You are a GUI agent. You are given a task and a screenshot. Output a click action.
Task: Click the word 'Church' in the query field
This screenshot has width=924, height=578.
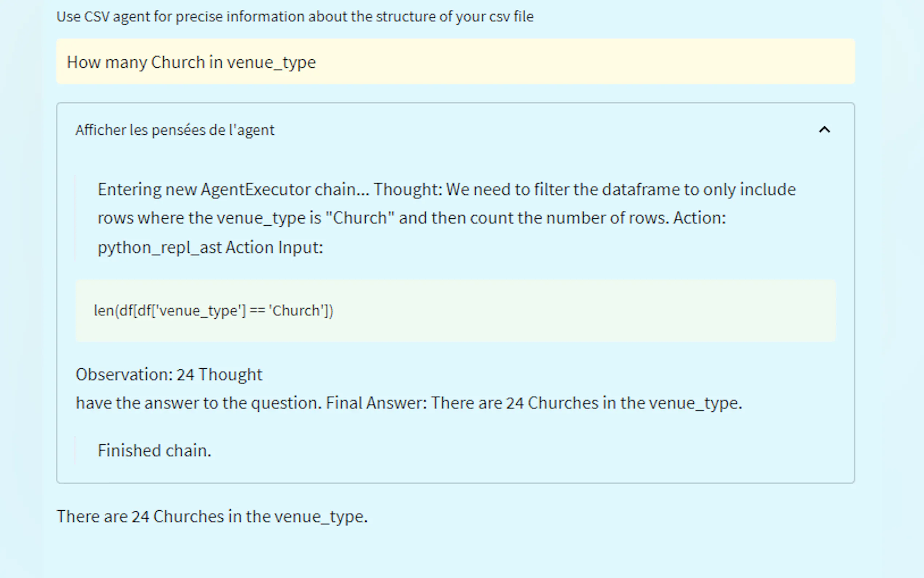click(178, 62)
